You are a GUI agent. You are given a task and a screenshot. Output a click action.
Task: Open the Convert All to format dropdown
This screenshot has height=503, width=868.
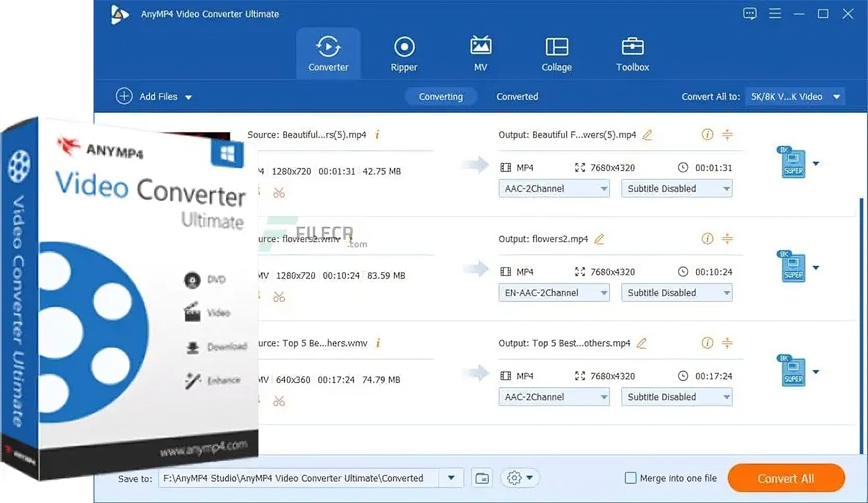(x=795, y=97)
